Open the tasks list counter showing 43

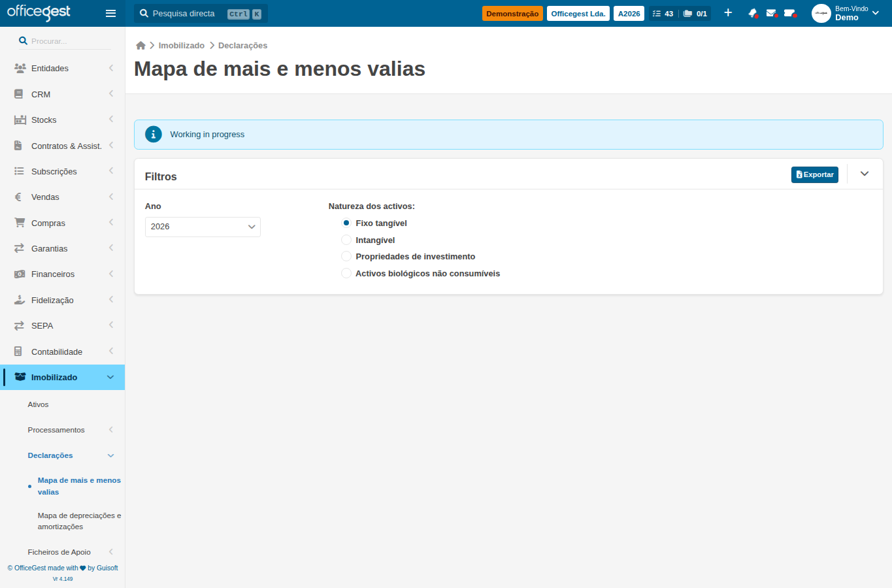click(663, 14)
